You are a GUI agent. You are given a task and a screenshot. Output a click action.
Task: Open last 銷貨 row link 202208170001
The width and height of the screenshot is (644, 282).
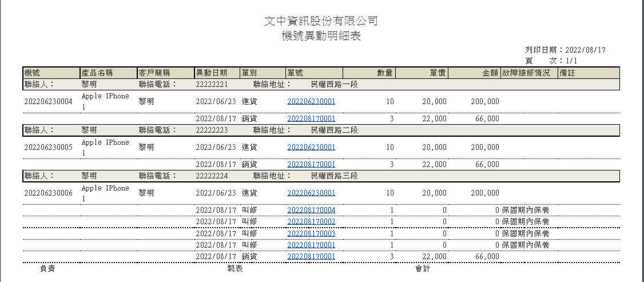point(311,257)
